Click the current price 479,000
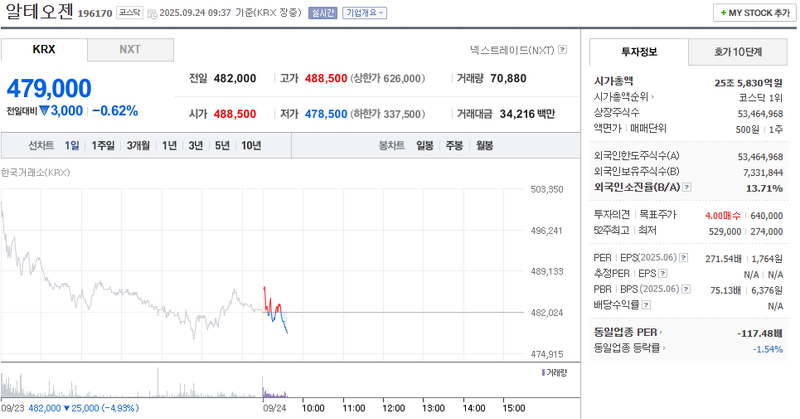The image size is (800, 419). click(49, 88)
